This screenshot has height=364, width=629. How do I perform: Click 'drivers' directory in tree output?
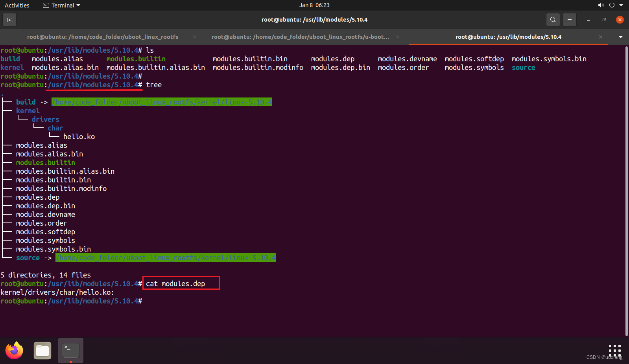tap(46, 119)
